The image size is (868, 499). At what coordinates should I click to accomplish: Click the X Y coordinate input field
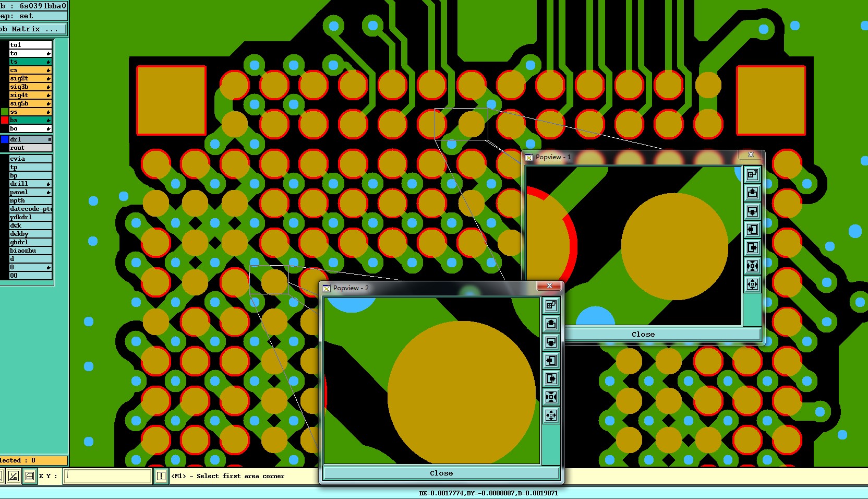click(x=107, y=476)
